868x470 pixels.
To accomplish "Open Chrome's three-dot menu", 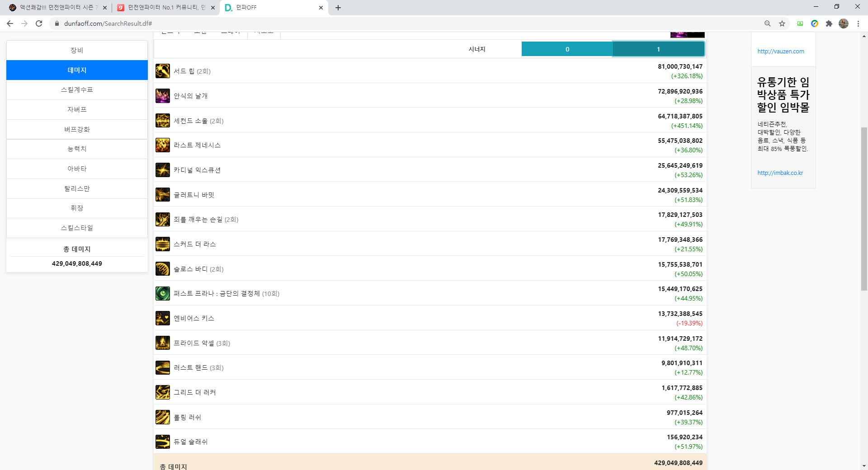I will tap(858, 23).
